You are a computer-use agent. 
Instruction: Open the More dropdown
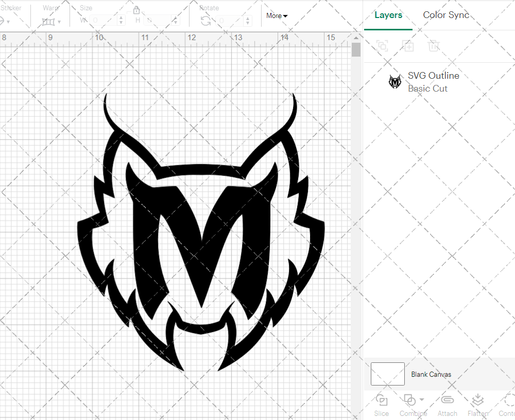coord(277,16)
